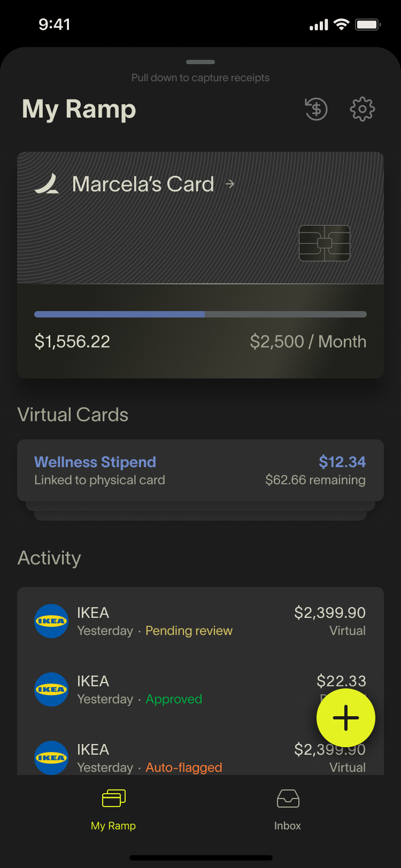Viewport: 401px width, 868px height.
Task: Tap the $2,500 / Month limit text
Action: point(308,342)
